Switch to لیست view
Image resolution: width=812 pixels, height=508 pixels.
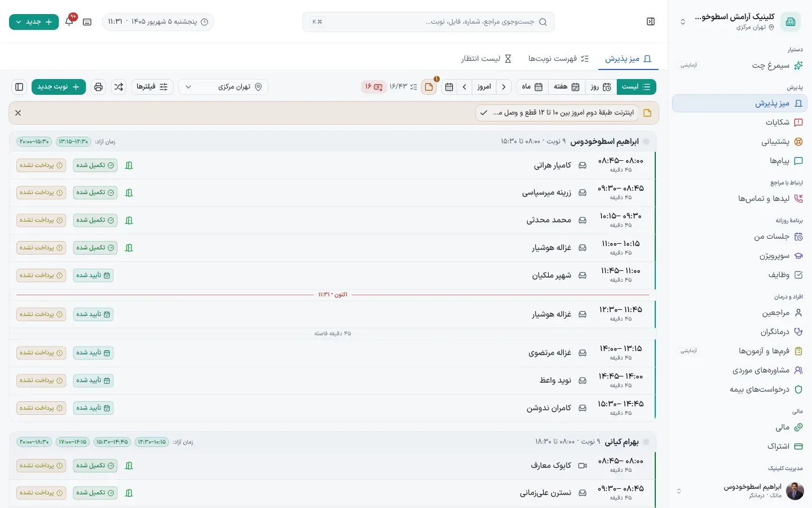click(636, 87)
